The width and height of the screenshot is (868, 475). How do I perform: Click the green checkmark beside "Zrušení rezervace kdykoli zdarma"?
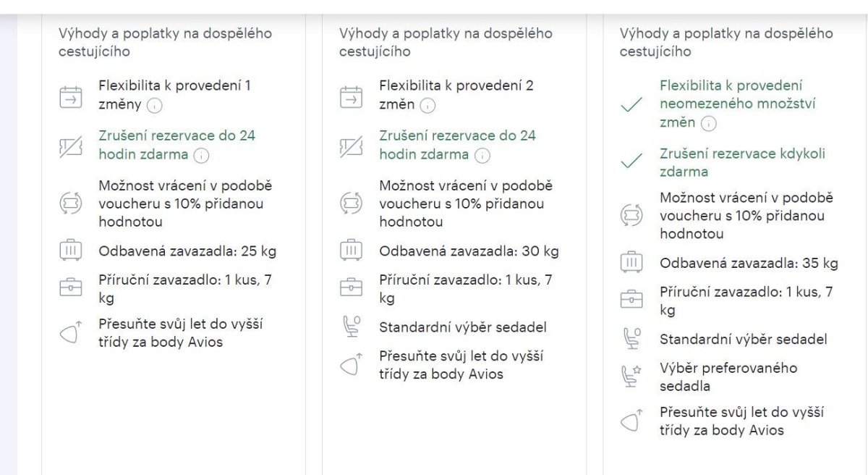coord(631,162)
